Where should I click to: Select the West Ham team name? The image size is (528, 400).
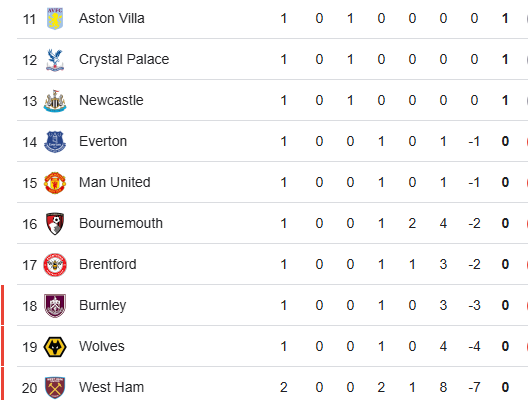111,388
